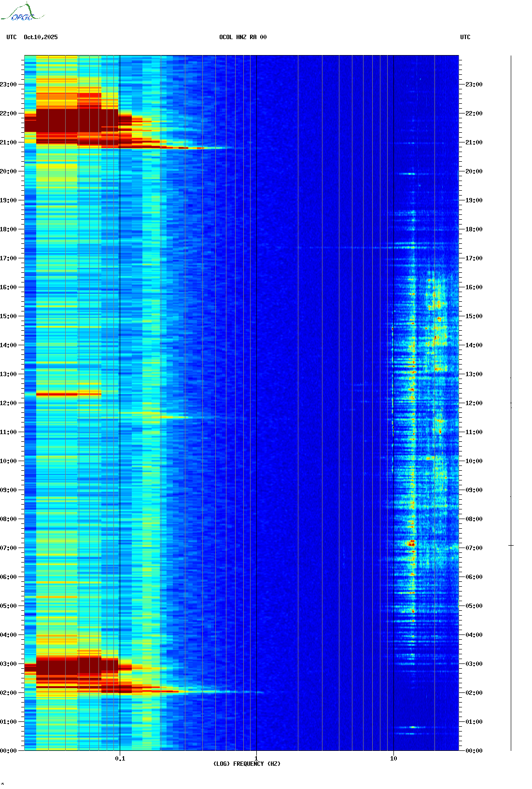The width and height of the screenshot is (532, 789).
Task: Select the (LOG) FREQUENCY (HZ) axis title
Action: (247, 764)
